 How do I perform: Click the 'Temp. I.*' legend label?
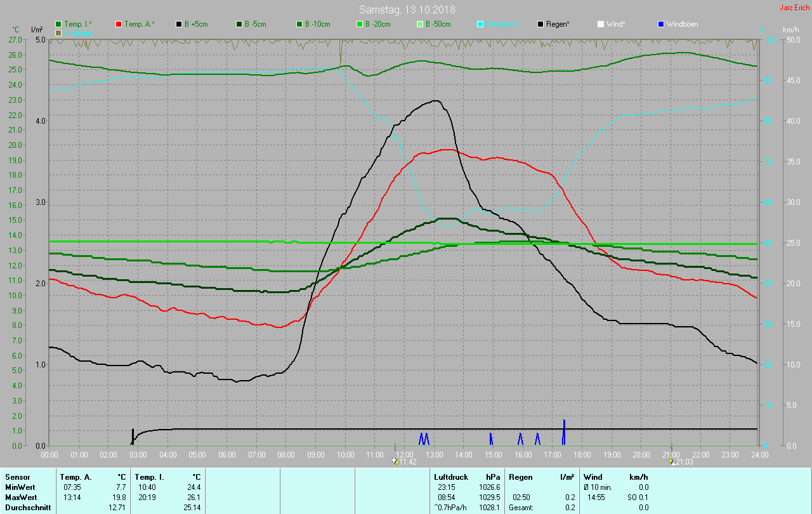tap(77, 24)
